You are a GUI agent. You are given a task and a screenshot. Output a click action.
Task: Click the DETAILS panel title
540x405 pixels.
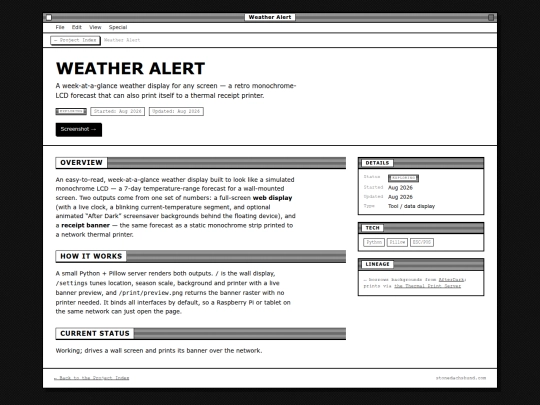377,163
